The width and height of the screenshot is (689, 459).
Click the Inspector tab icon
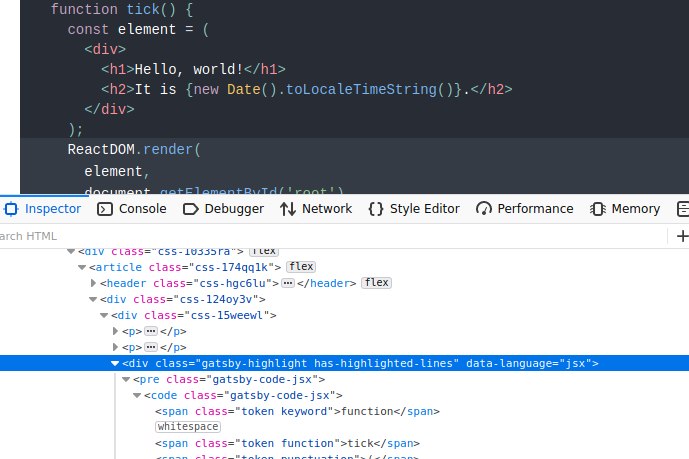(x=11, y=209)
